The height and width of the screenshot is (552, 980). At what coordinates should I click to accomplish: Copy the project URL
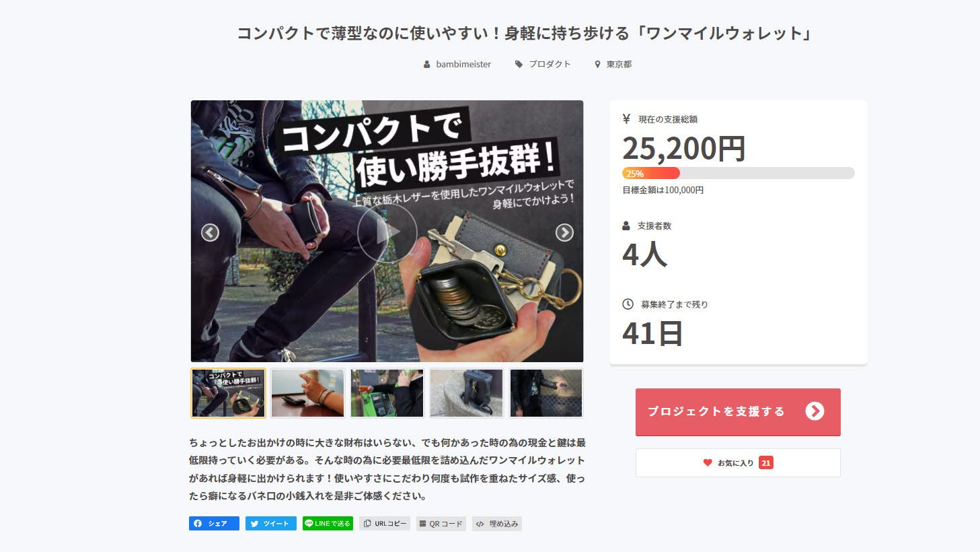coord(385,524)
